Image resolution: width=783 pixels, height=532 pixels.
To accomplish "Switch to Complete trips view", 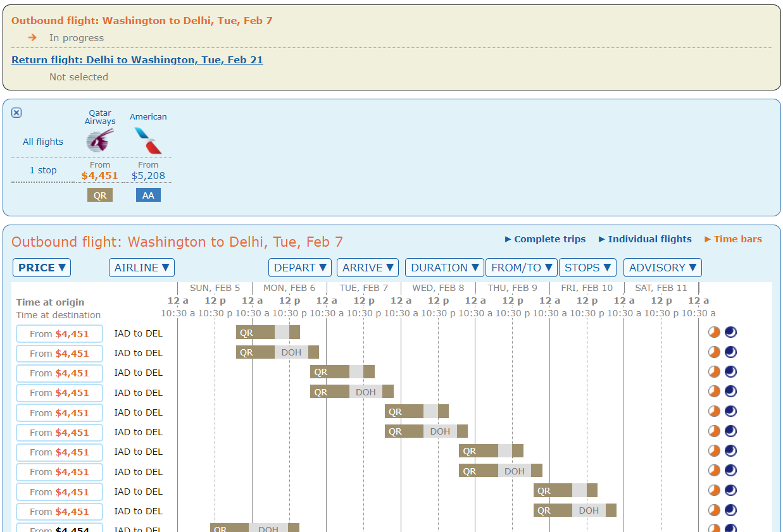I will [x=545, y=239].
